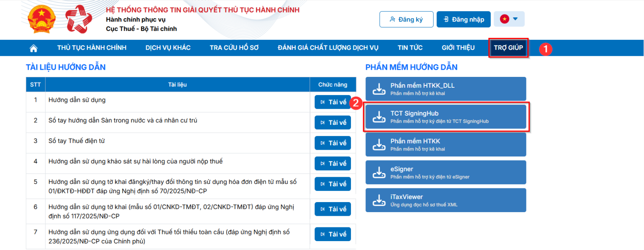Click the system title 'HỆ THỐNG THÔNG TIN GIẢI QUYẾT...'
644x250 pixels.
[202, 10]
